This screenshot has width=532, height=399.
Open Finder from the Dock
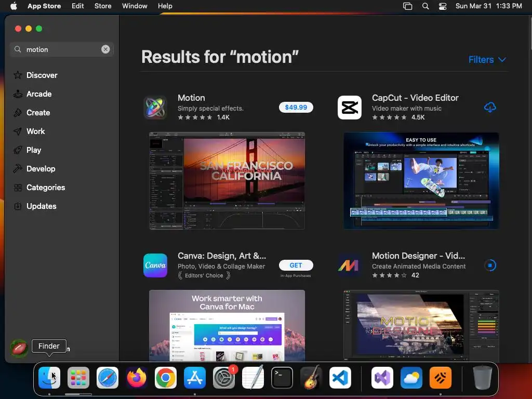(x=49, y=378)
